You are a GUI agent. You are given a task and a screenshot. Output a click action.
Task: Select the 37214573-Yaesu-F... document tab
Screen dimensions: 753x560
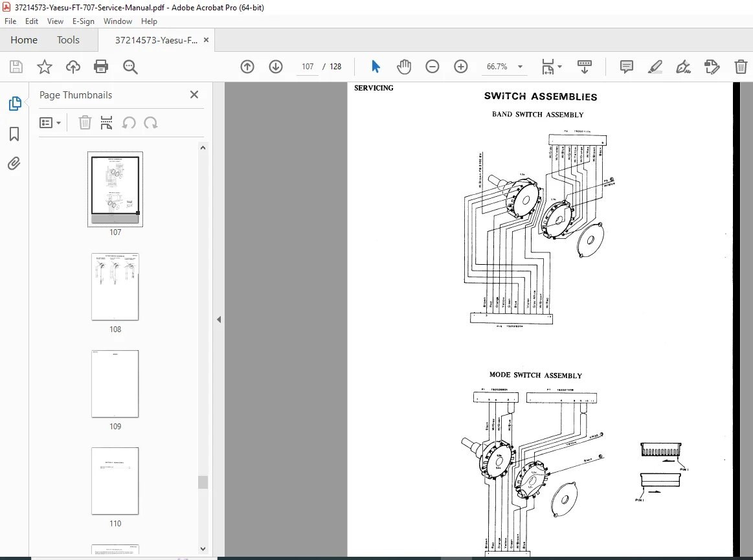pyautogui.click(x=156, y=40)
